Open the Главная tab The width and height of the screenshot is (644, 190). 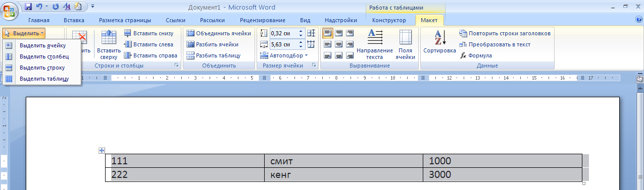39,20
